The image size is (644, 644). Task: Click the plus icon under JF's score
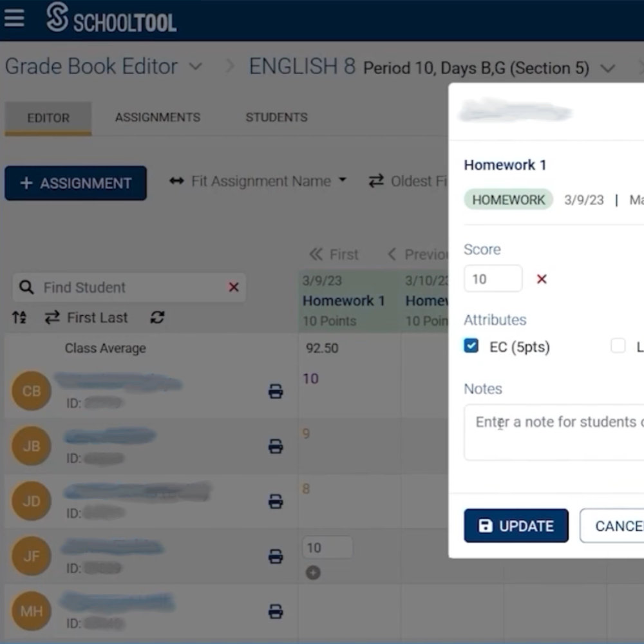pyautogui.click(x=314, y=572)
